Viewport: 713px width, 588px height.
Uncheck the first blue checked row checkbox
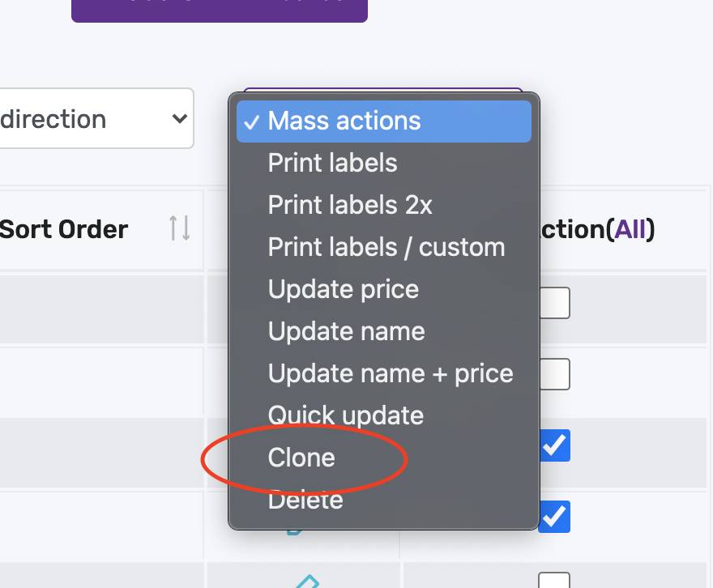tap(555, 445)
